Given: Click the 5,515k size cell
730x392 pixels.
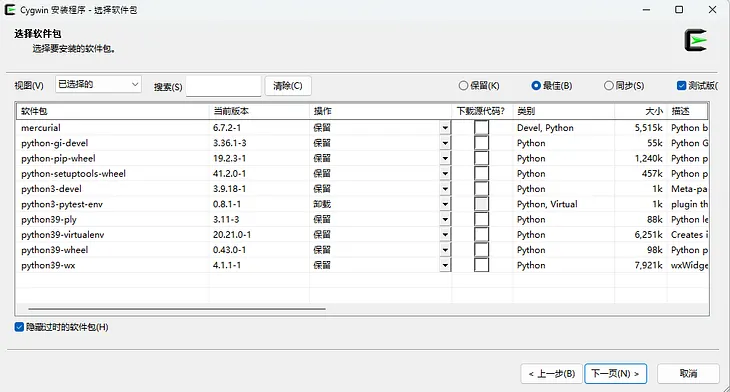Looking at the screenshot, I should pyautogui.click(x=649, y=128).
